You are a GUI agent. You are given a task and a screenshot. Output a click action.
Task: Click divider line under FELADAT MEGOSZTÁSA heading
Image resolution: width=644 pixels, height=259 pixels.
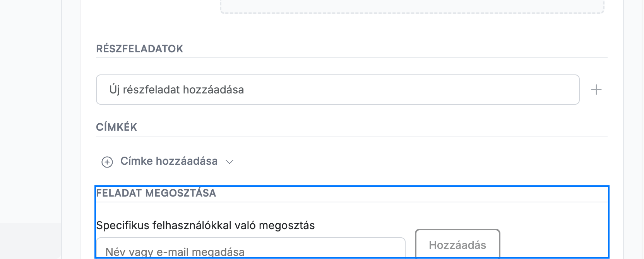coord(352,202)
